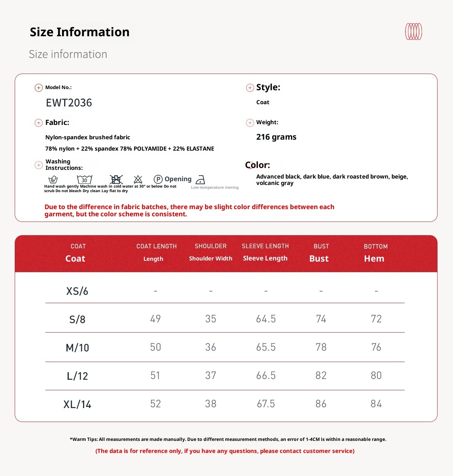Click the red coil logo

[x=413, y=32]
